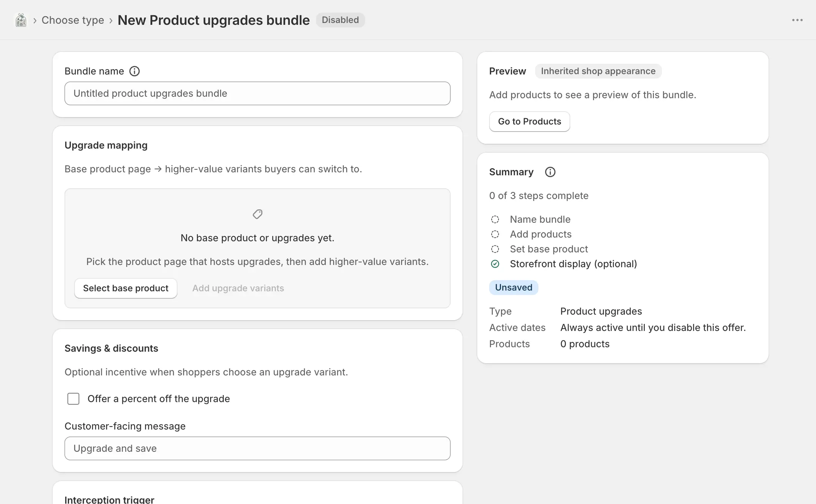Click the info icon next to Bundle name
This screenshot has width=816, height=504.
click(x=135, y=71)
